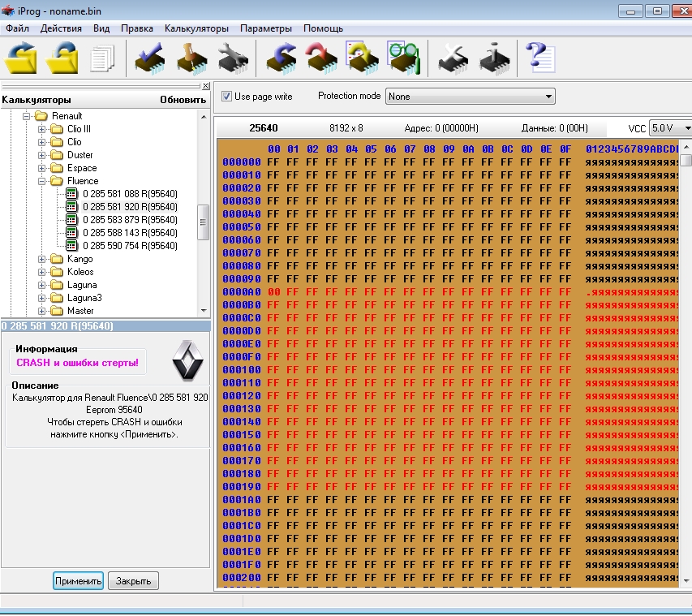Screen dimensions: 692x616
Task: Click the 00 byte at address 0000A0
Action: 273,292
